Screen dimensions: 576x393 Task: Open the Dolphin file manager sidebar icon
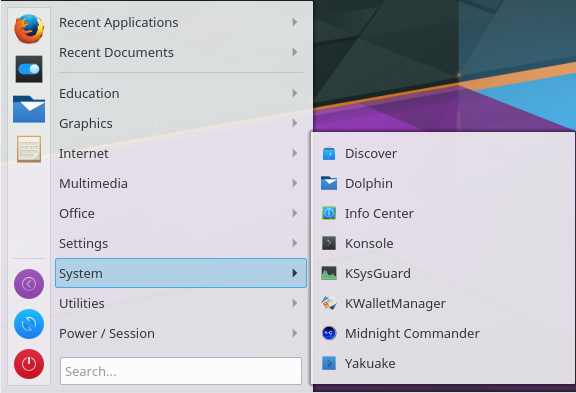[x=29, y=109]
